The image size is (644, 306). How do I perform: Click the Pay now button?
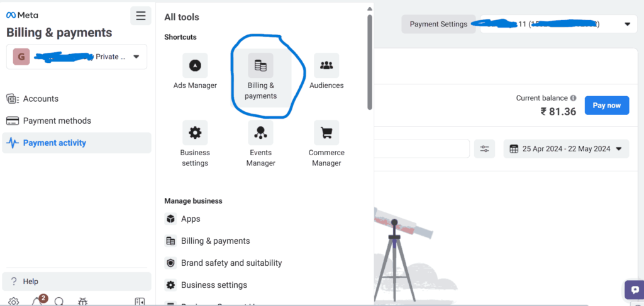click(x=606, y=106)
